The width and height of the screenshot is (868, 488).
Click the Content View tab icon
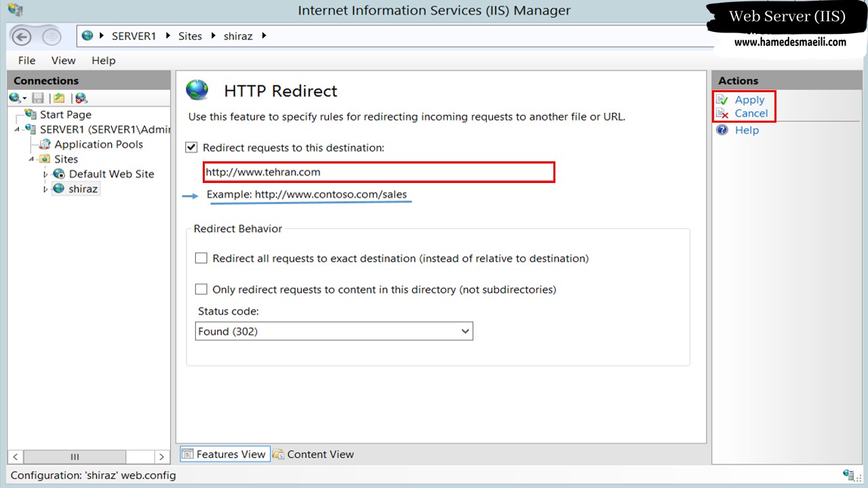click(278, 454)
